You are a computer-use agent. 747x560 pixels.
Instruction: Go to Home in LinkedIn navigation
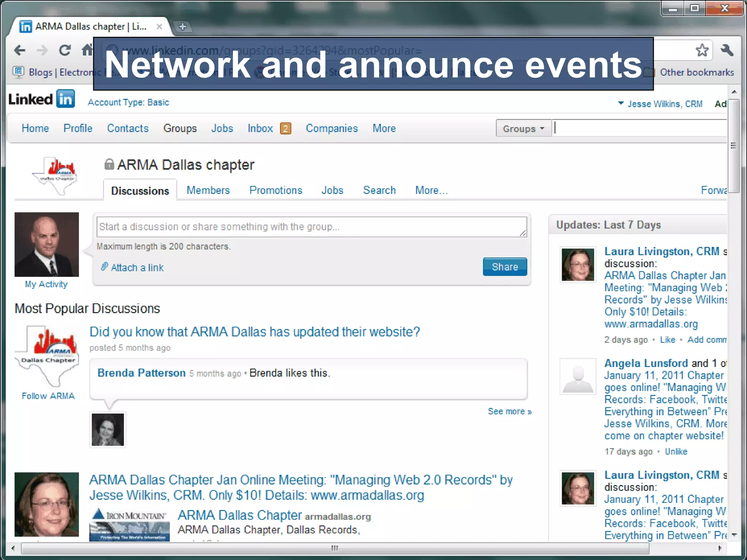[35, 128]
